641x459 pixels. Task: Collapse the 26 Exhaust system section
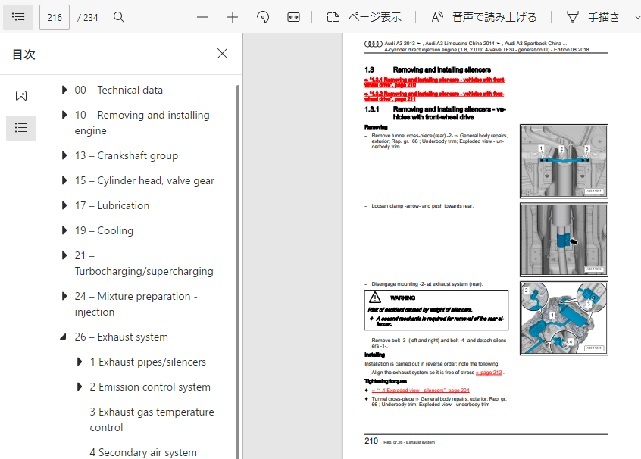63,337
